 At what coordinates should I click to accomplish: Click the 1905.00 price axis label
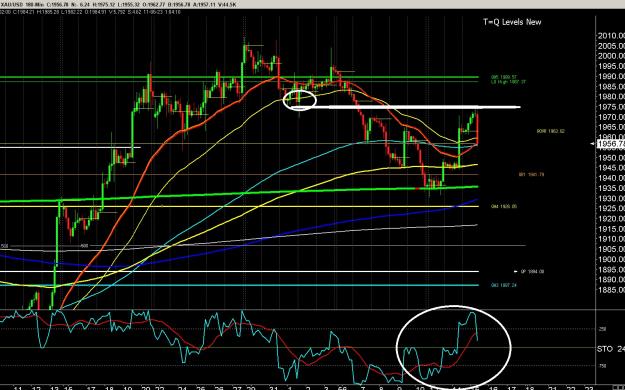click(x=611, y=249)
